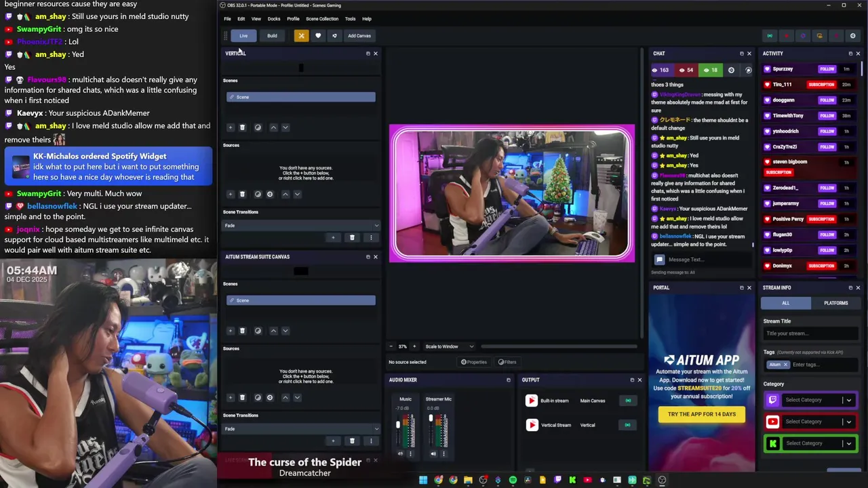This screenshot has width=868, height=488.
Task: Open source properties gear in Vertical panel
Action: point(269,195)
